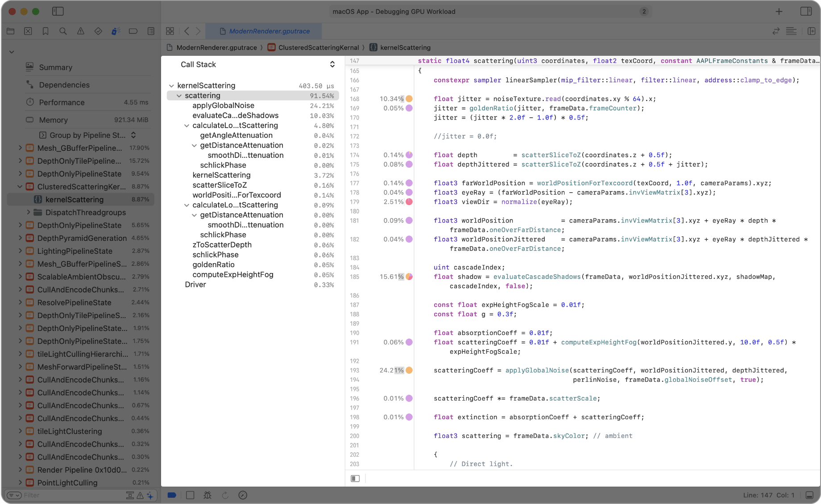This screenshot has height=504, width=821.
Task: Click the related items grid icon
Action: pos(170,31)
